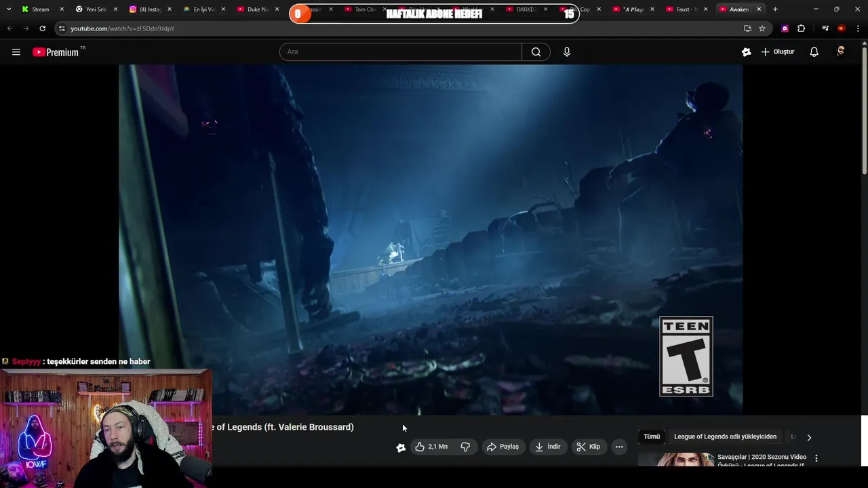Switch to the "A Plag" tab
This screenshot has height=488, width=868.
pos(633,9)
